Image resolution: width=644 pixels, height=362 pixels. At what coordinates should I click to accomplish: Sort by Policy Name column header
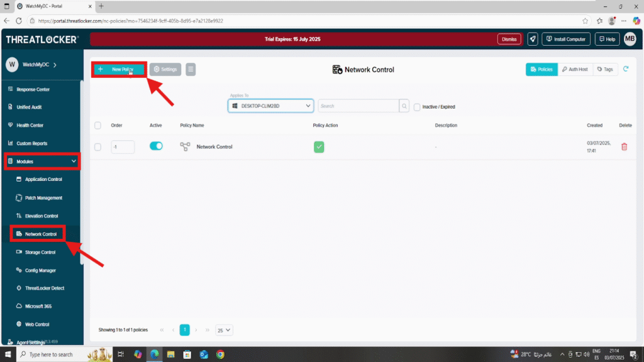[x=192, y=125]
